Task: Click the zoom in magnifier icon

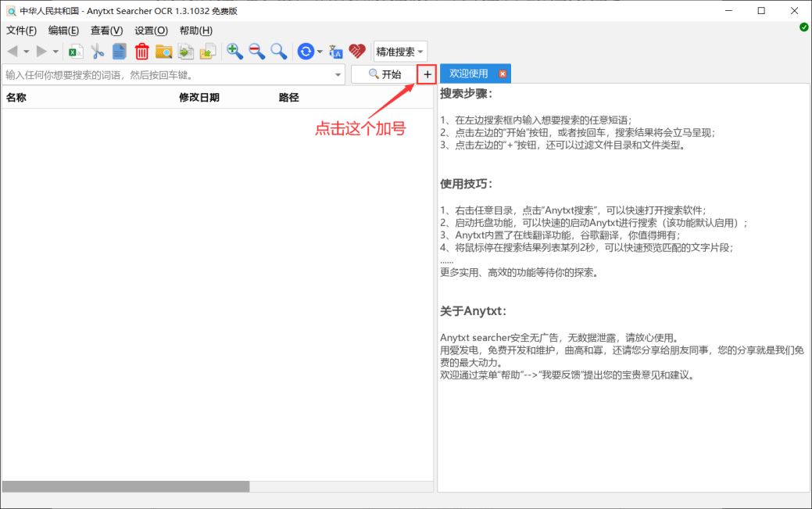Action: [234, 52]
